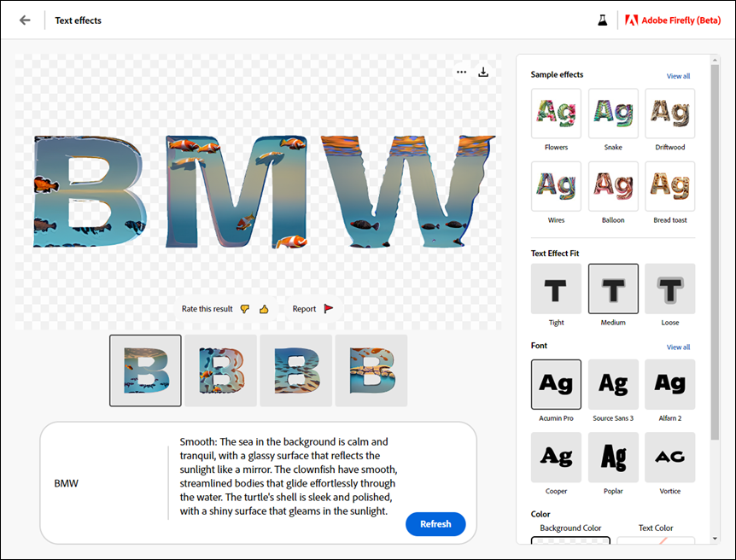Image resolution: width=736 pixels, height=560 pixels.
Task: Click the scrollbar down arrow
Action: (715, 539)
